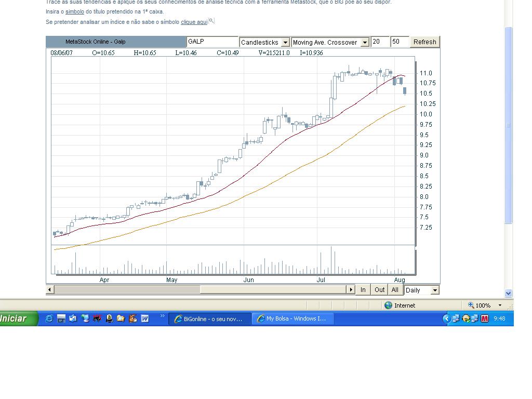Launch Word from quick launch bar
This screenshot has width=532, height=399.
(x=145, y=318)
